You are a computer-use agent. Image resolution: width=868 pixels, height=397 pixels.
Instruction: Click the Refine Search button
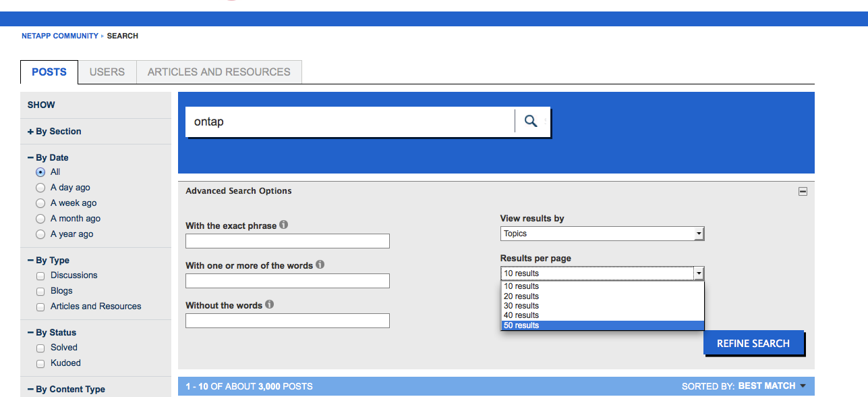[x=753, y=343]
